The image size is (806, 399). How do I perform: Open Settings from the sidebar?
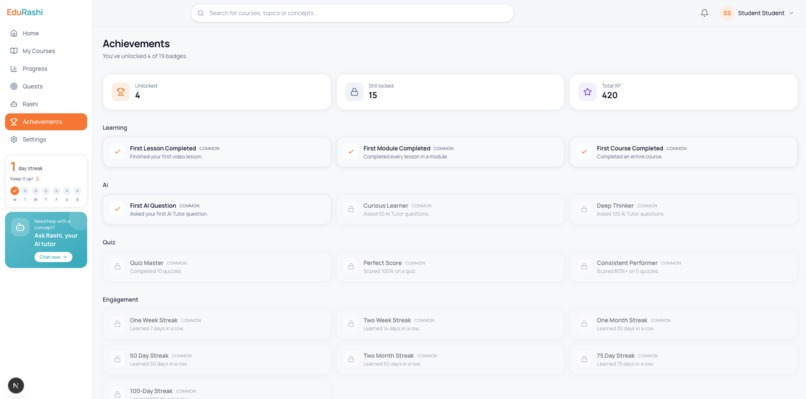coord(46,139)
